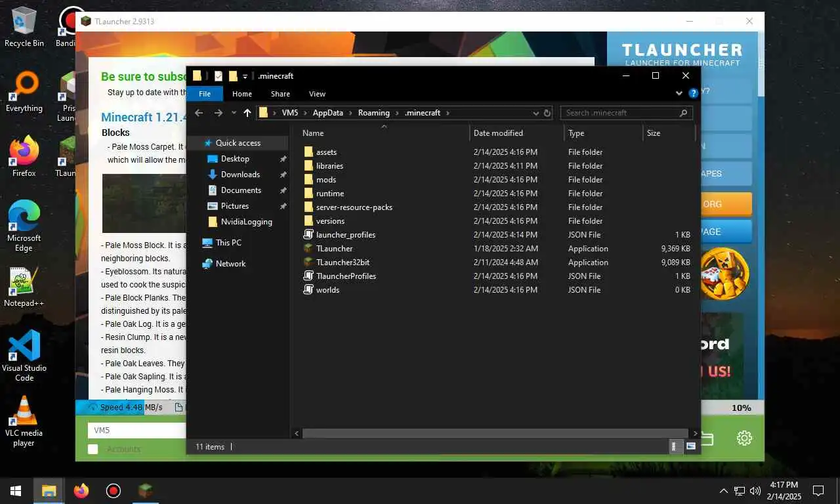Go forward in File Explorer

pyautogui.click(x=219, y=113)
